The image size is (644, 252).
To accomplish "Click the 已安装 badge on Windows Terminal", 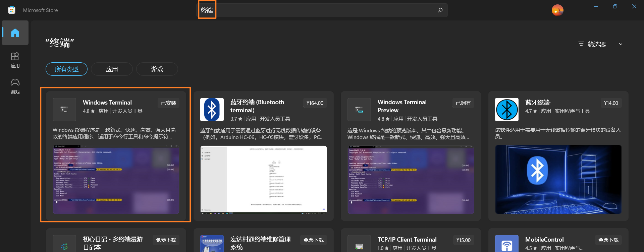I will [168, 103].
